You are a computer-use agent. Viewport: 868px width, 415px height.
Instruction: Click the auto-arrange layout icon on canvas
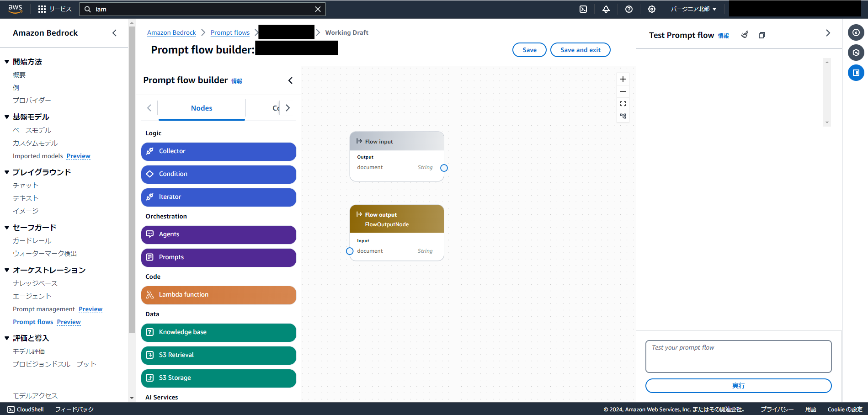click(623, 116)
